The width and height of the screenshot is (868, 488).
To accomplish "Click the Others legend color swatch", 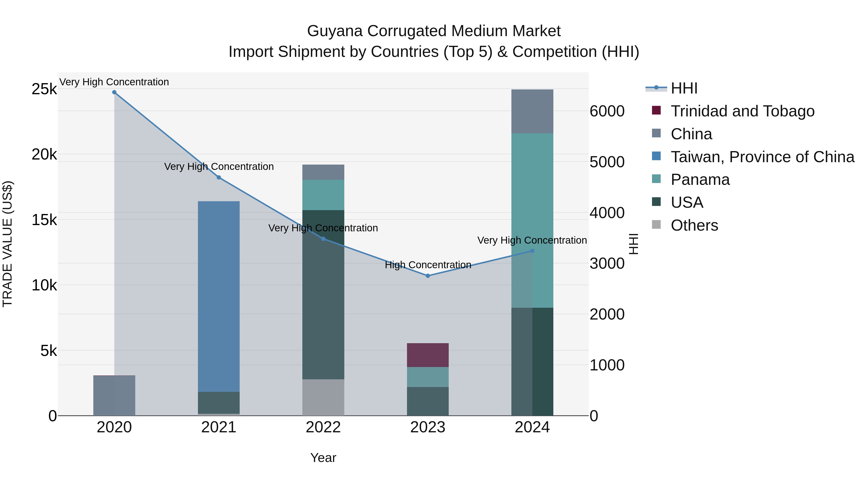I will pyautogui.click(x=656, y=224).
